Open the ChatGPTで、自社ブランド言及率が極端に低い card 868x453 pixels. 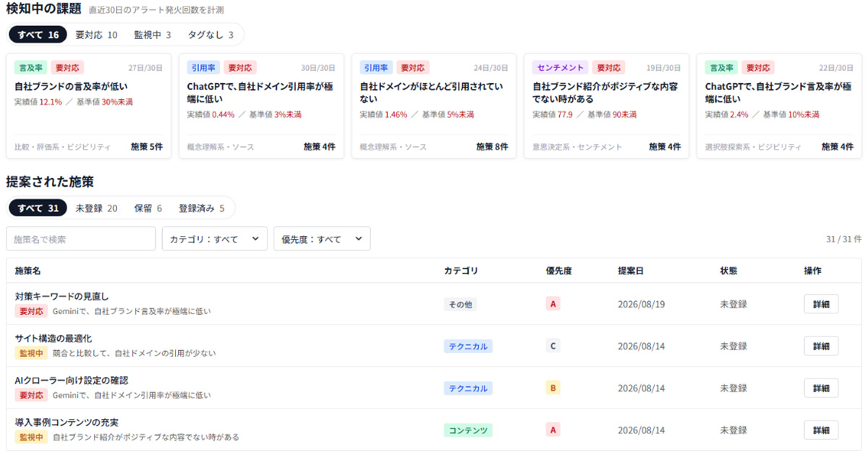click(x=779, y=106)
